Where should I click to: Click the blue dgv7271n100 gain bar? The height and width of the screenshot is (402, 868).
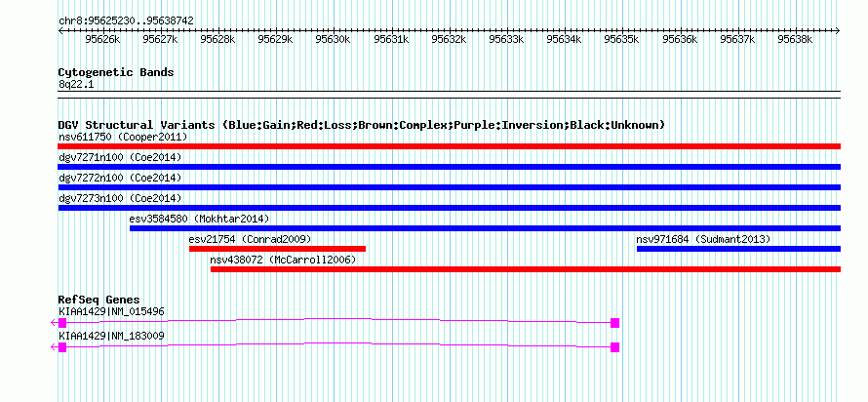450,167
